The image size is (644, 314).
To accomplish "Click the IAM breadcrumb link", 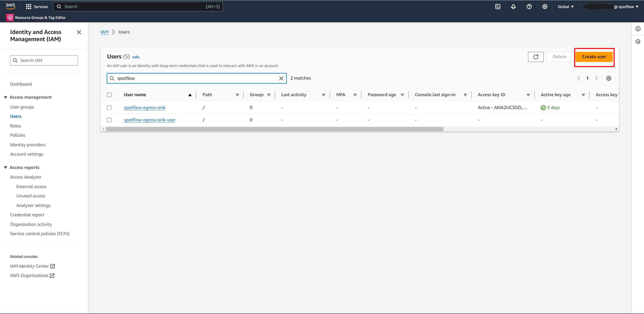I will click(104, 32).
